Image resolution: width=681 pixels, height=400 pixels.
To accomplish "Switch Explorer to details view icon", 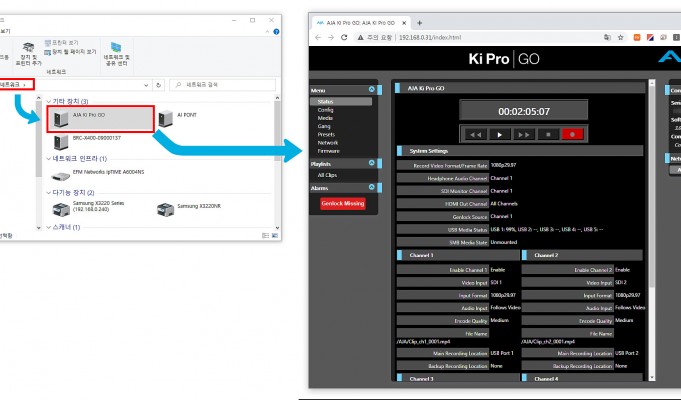I will point(265,235).
